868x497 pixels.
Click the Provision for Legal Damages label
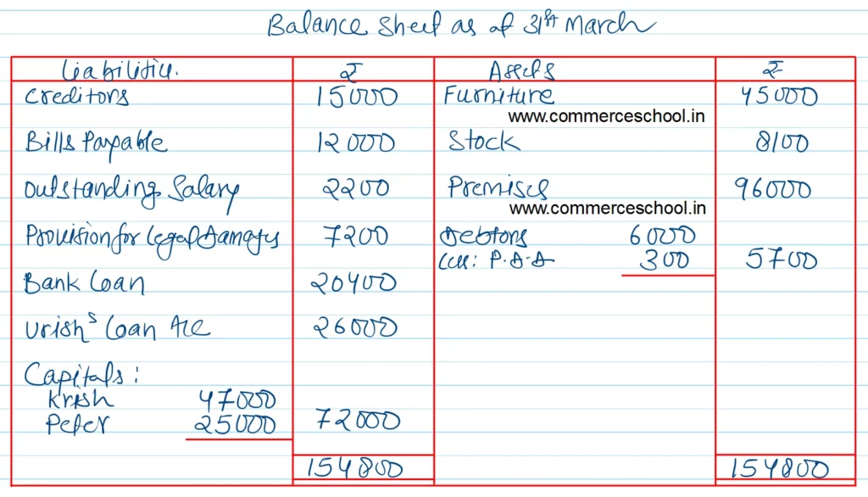tap(152, 236)
